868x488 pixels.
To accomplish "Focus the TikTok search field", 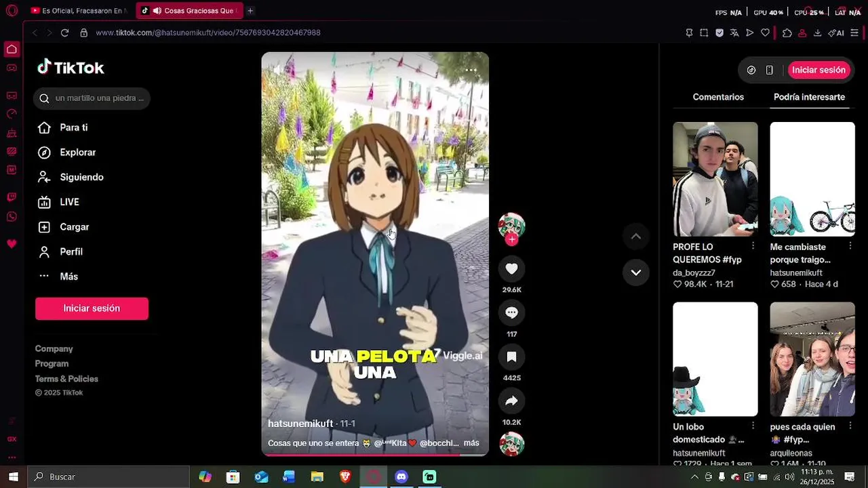I will [92, 98].
